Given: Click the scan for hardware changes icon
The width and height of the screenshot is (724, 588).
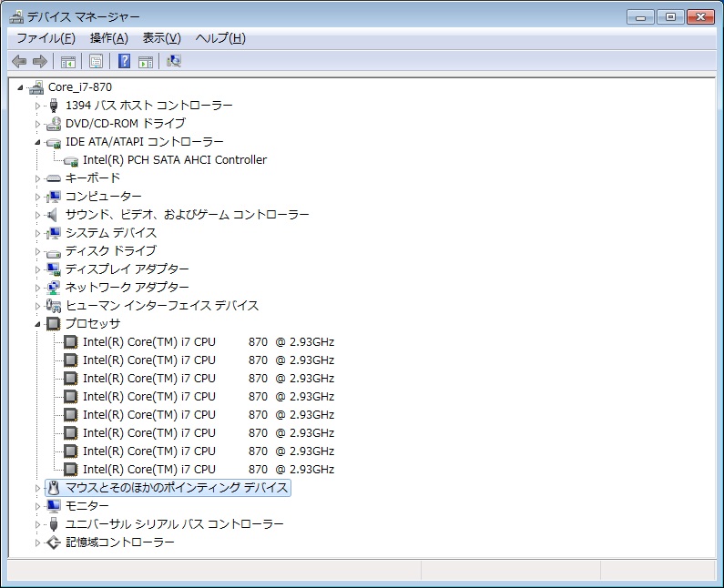Looking at the screenshot, I should [174, 61].
